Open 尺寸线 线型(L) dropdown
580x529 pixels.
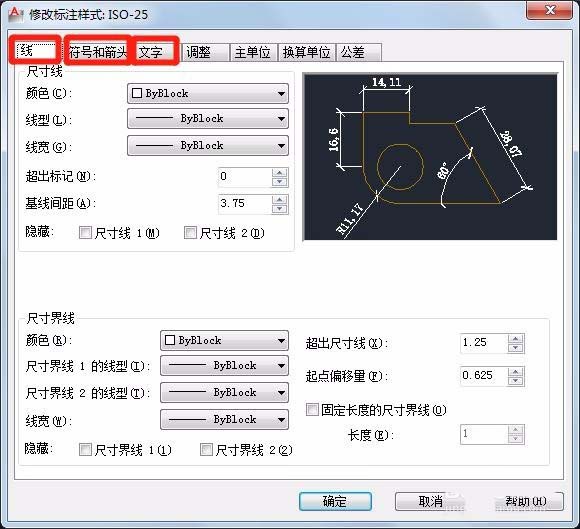(x=208, y=118)
